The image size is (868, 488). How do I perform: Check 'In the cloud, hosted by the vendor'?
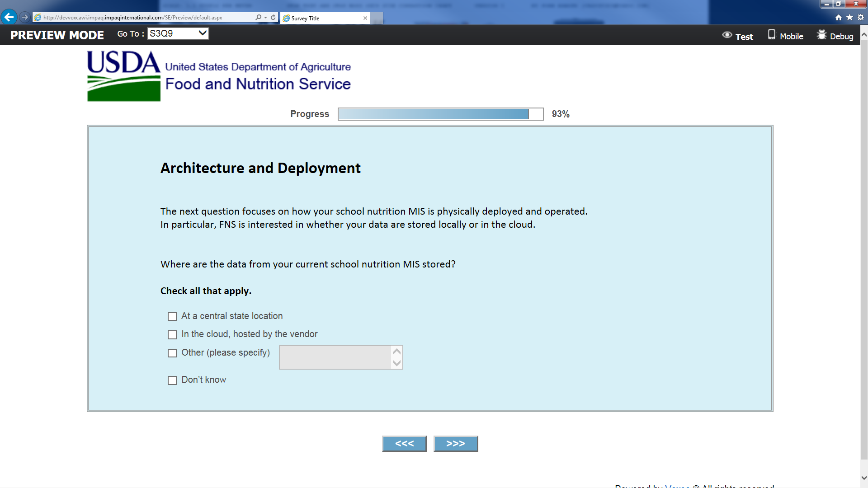[172, 335]
